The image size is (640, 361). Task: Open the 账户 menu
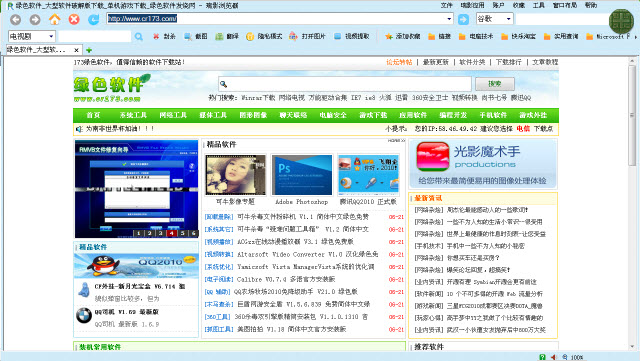click(x=498, y=5)
